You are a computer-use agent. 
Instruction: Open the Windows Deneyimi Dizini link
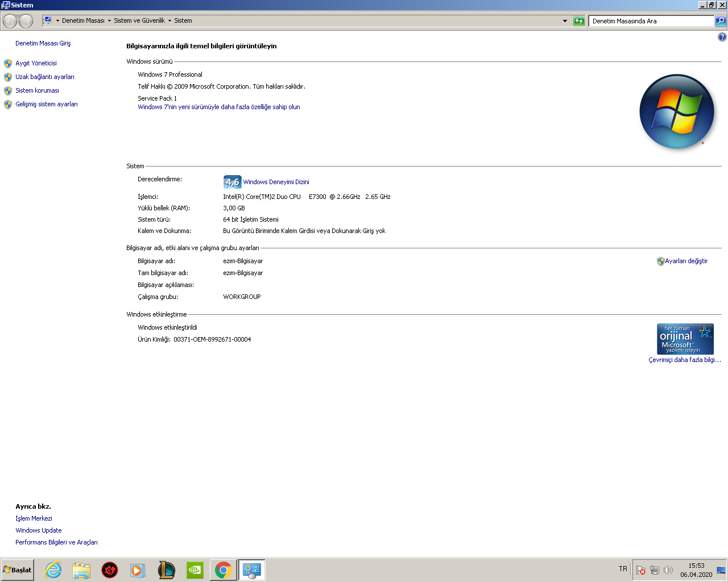[x=276, y=182]
